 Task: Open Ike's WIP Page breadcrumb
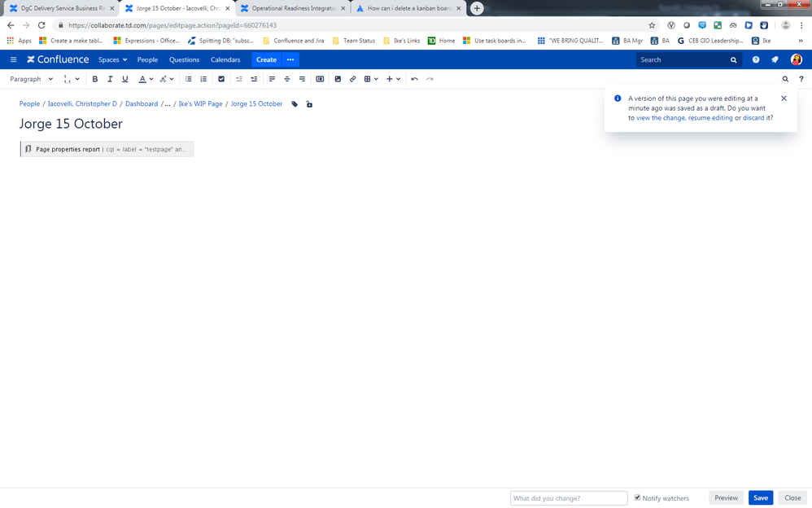click(200, 103)
